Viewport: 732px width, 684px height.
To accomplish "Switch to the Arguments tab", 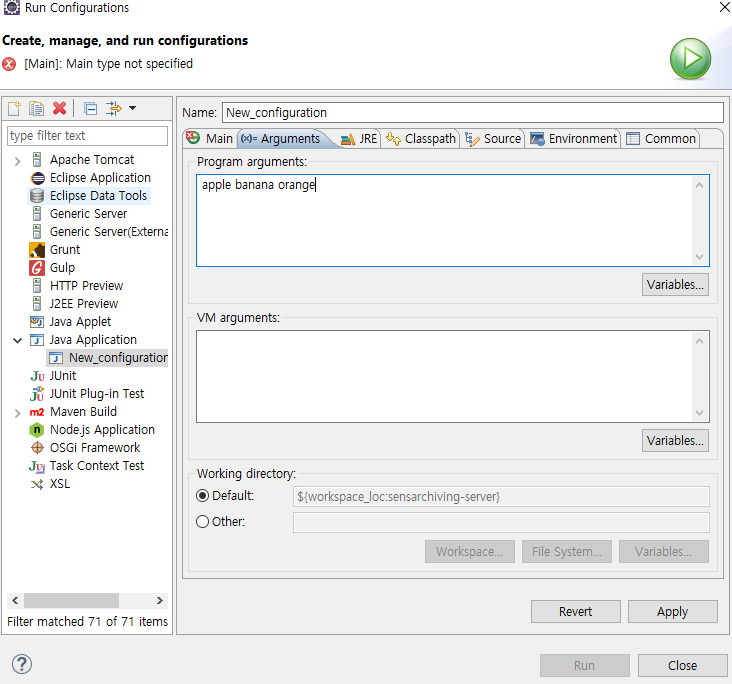I will click(282, 139).
